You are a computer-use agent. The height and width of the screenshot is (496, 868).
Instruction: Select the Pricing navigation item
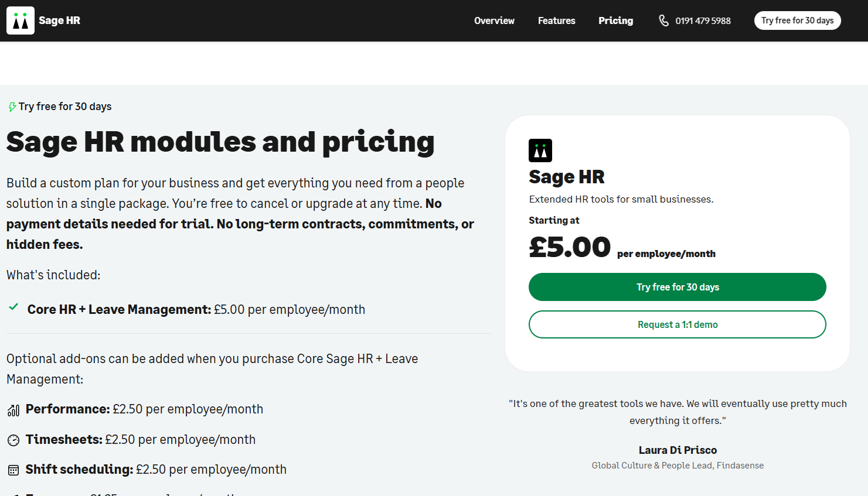click(x=615, y=20)
